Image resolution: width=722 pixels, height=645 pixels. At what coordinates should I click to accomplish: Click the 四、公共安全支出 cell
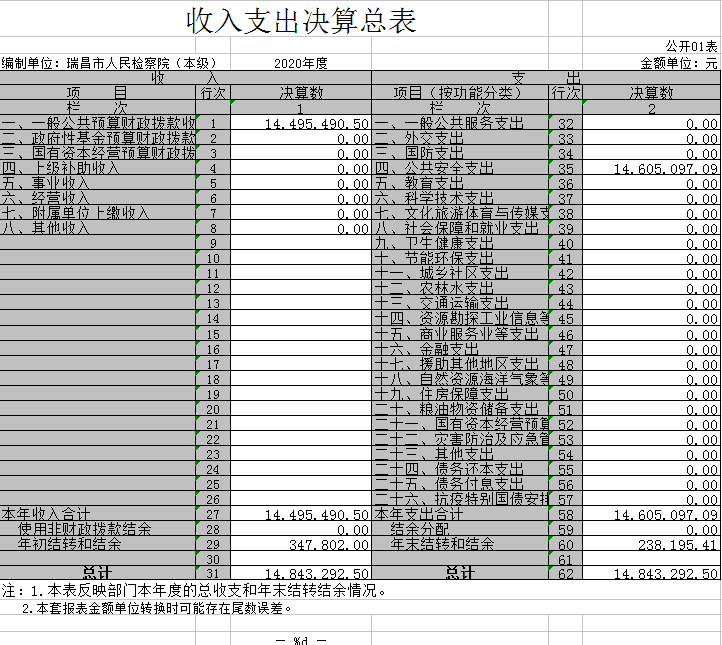pyautogui.click(x=460, y=168)
